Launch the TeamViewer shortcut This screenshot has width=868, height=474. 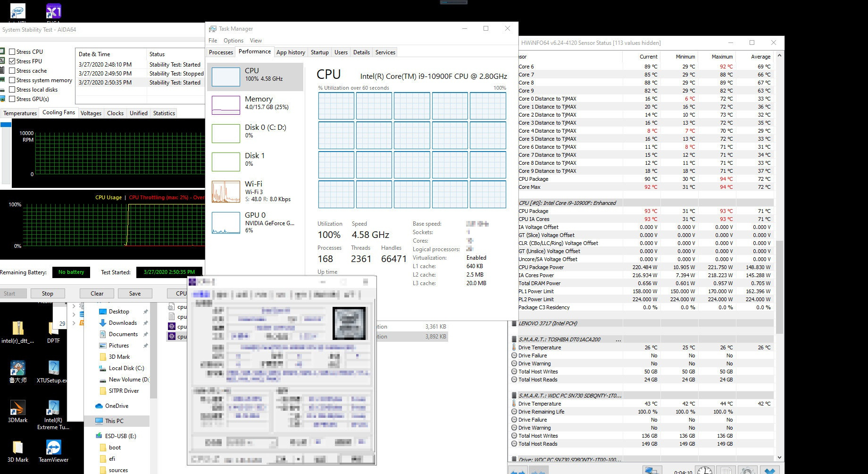click(53, 447)
